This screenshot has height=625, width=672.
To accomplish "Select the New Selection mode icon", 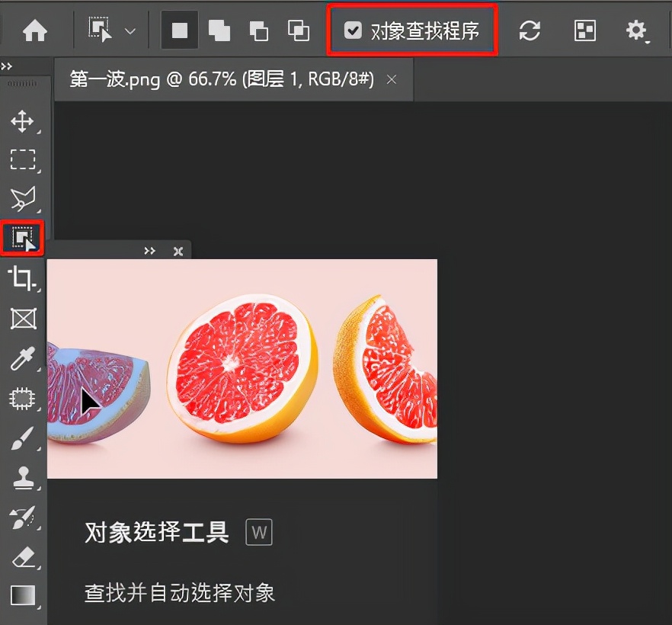I will (x=179, y=30).
